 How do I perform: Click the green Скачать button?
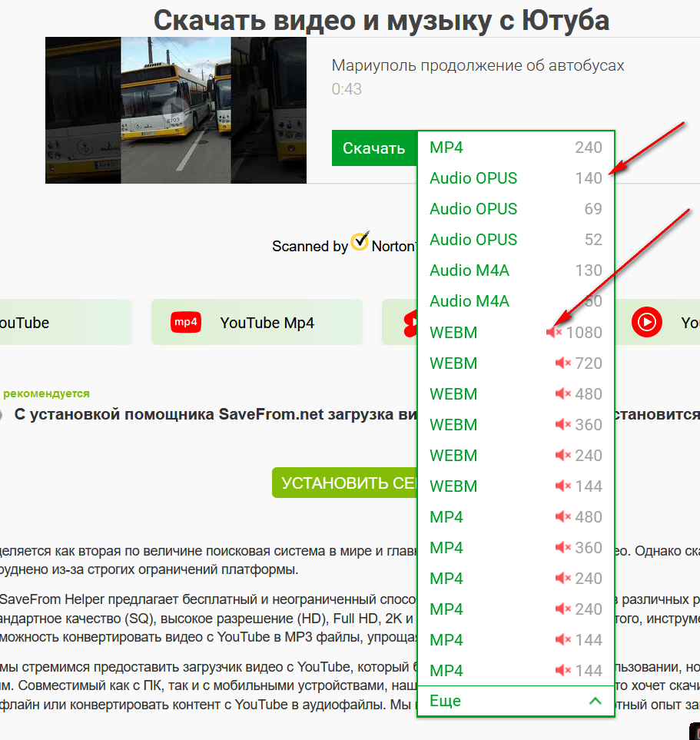pyautogui.click(x=374, y=148)
